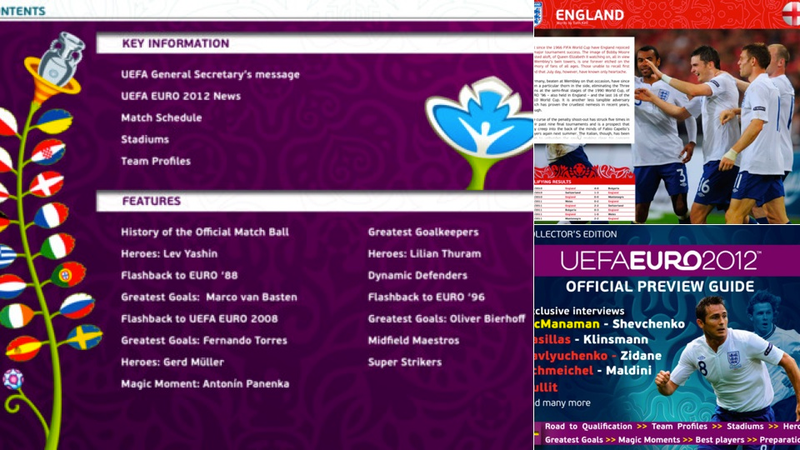Click the England crest in the header

(x=538, y=13)
